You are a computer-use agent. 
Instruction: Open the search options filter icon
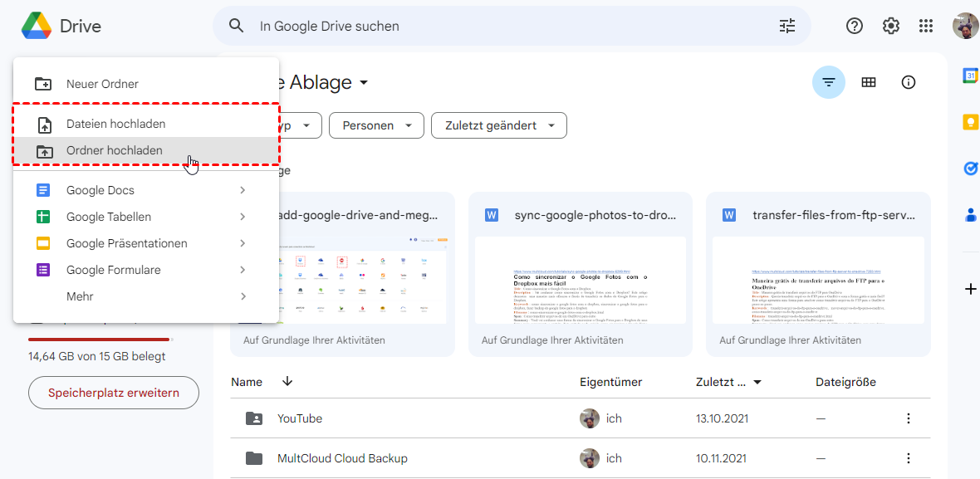(786, 26)
